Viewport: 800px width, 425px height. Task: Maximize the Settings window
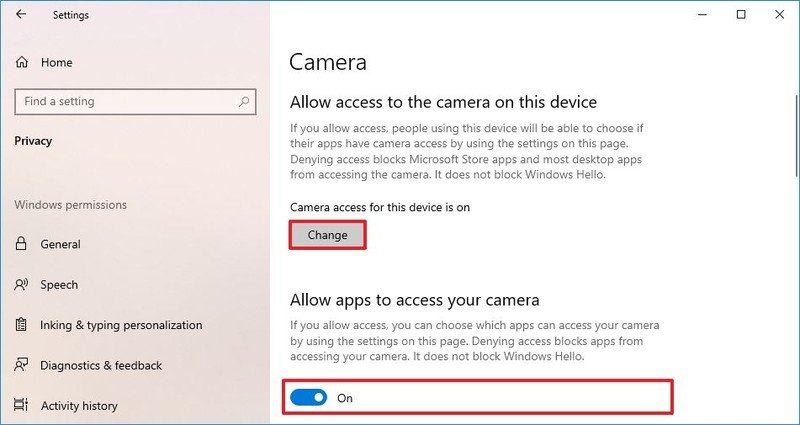741,15
